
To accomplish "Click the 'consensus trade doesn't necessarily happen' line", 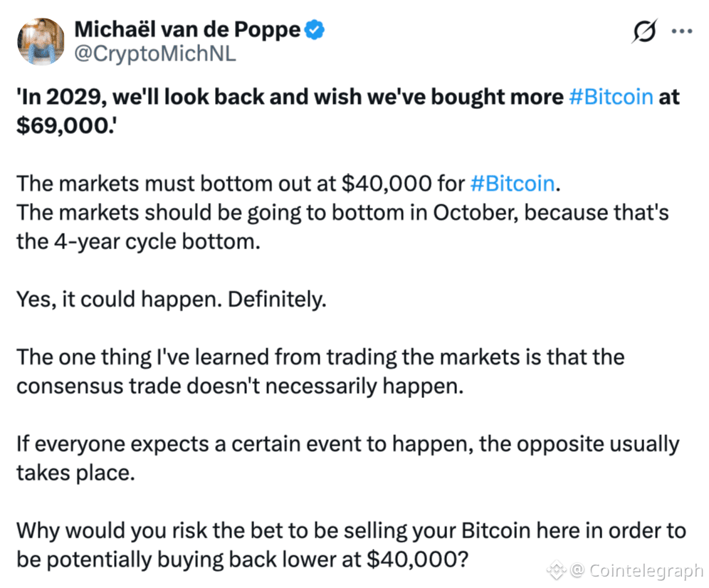I will 240,387.
